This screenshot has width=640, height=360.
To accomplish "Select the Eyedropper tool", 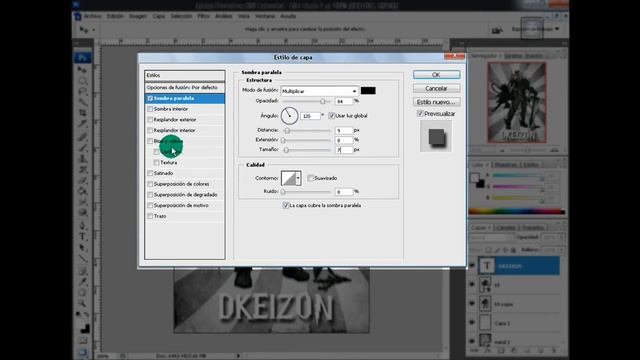I will click(x=82, y=282).
